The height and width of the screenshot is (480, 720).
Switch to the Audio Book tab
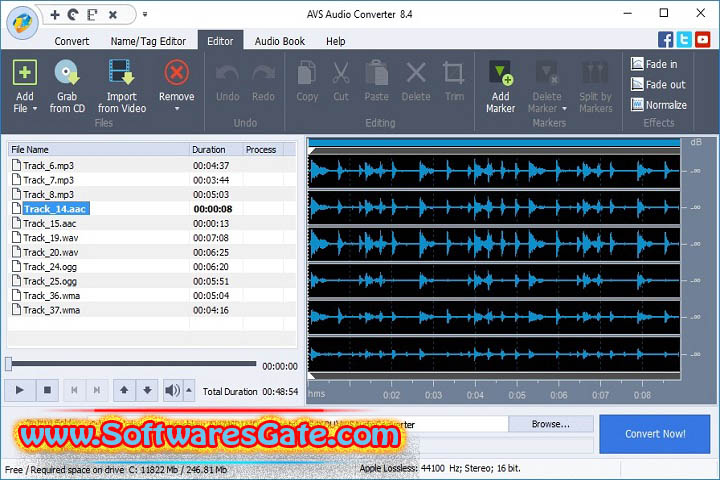pyautogui.click(x=280, y=41)
